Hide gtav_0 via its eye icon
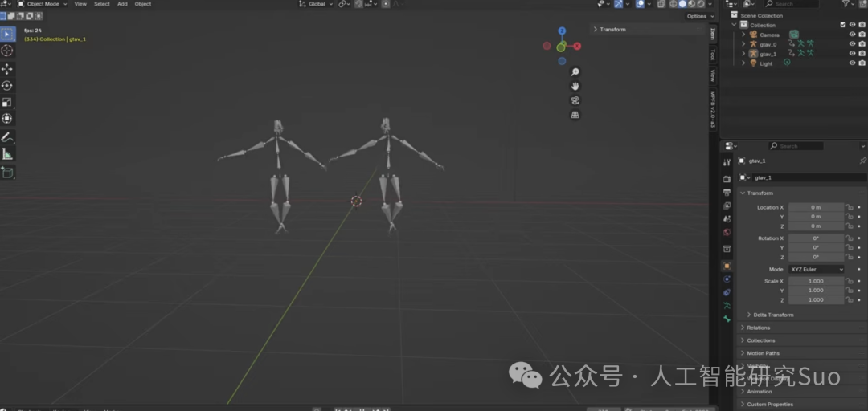868x411 pixels. tap(853, 43)
